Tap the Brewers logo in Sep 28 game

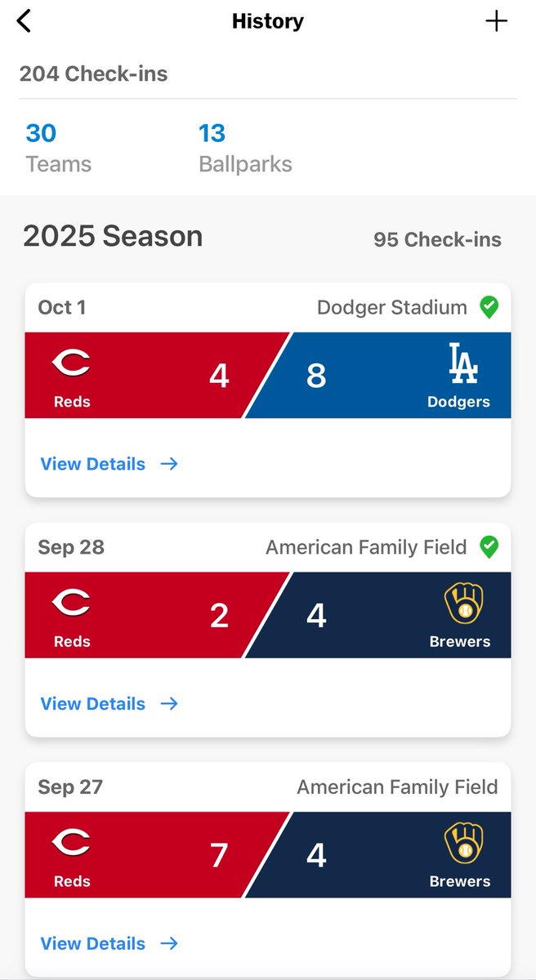[463, 604]
